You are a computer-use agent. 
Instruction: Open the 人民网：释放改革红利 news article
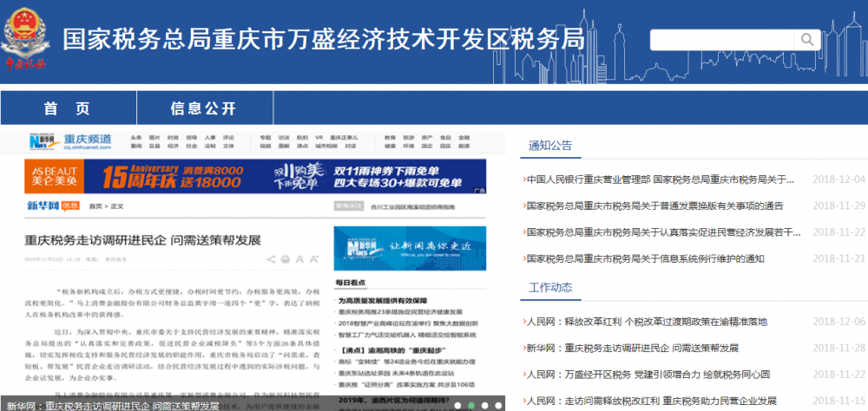(647, 322)
